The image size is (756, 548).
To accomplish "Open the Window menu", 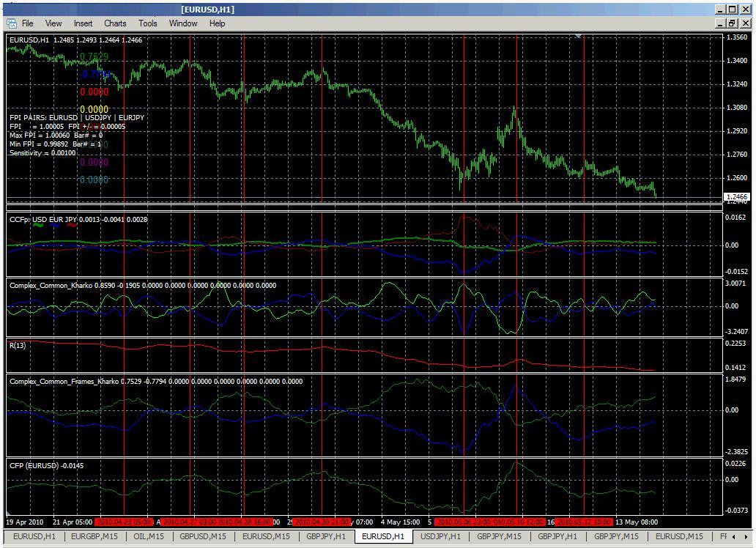I will point(183,23).
